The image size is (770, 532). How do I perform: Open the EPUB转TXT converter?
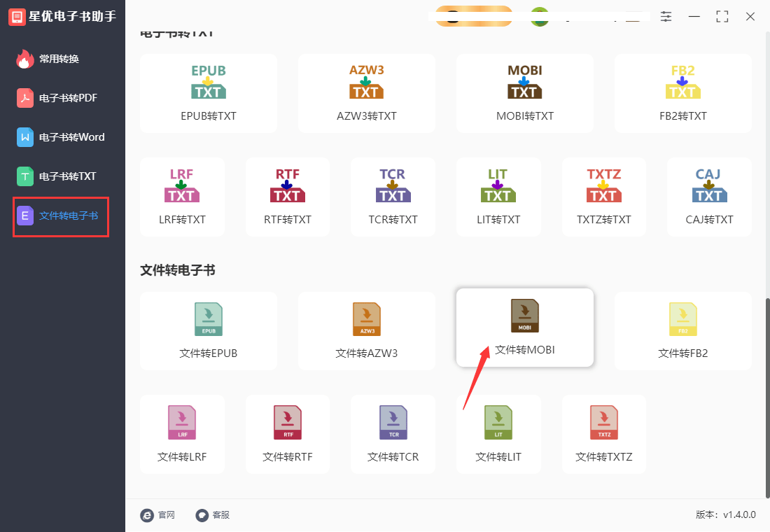point(208,93)
